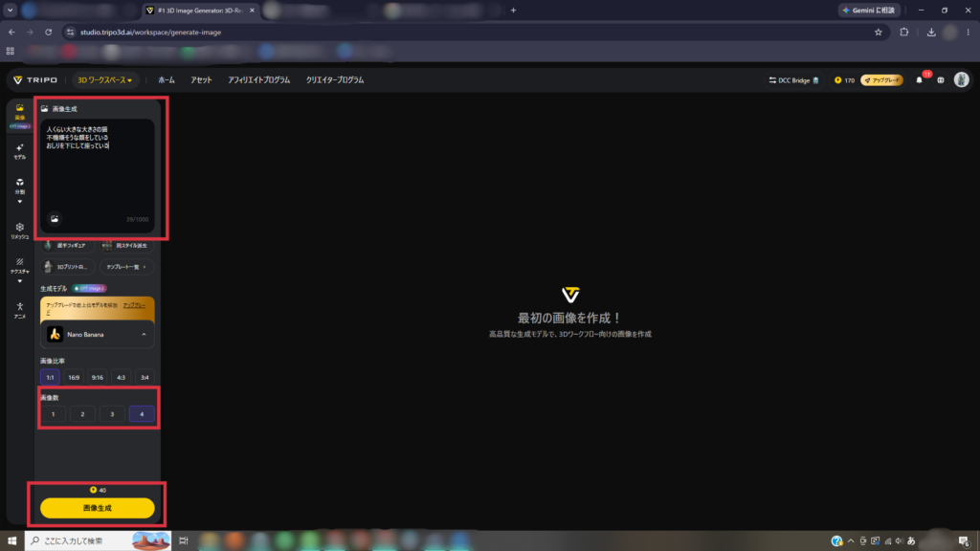The height and width of the screenshot is (551, 980).
Task: Click the Gemini に相談 button
Action: point(869,10)
